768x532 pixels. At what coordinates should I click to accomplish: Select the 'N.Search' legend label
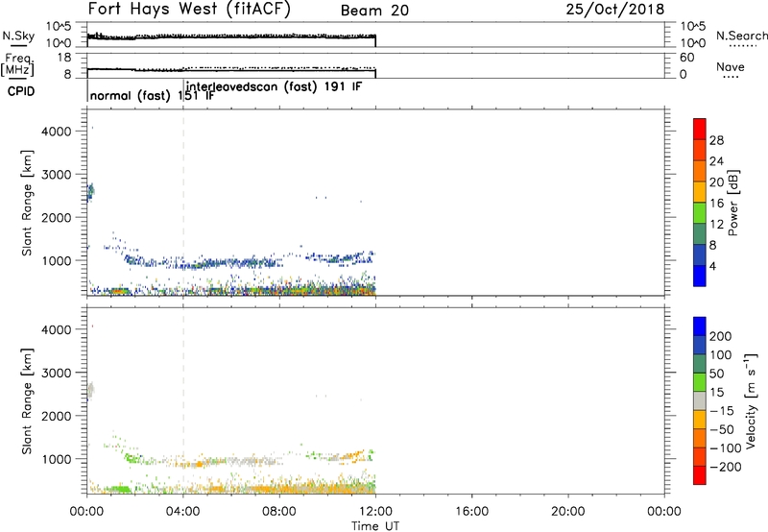point(741,36)
